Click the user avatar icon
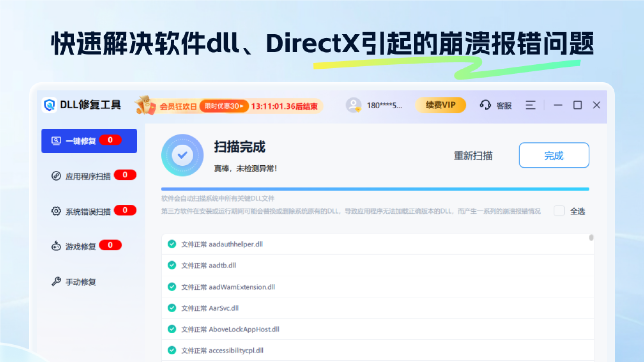The image size is (644, 362). pos(354,105)
